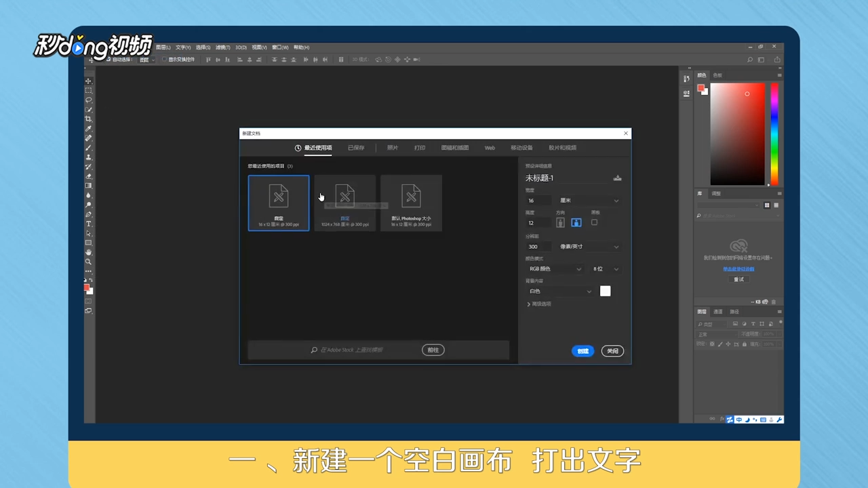Click the color picker field in Color panel
The image size is (868, 488).
coord(737,134)
